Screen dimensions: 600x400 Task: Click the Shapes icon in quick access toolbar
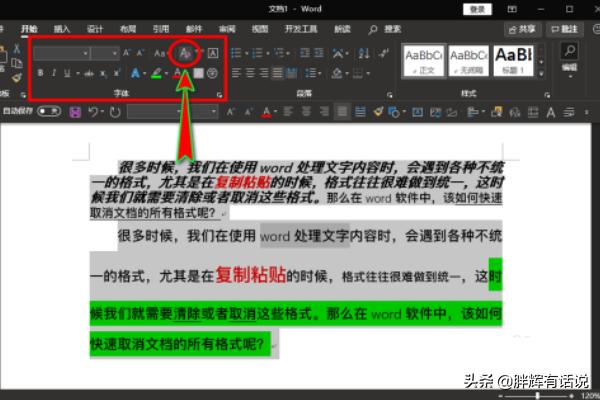click(393, 112)
